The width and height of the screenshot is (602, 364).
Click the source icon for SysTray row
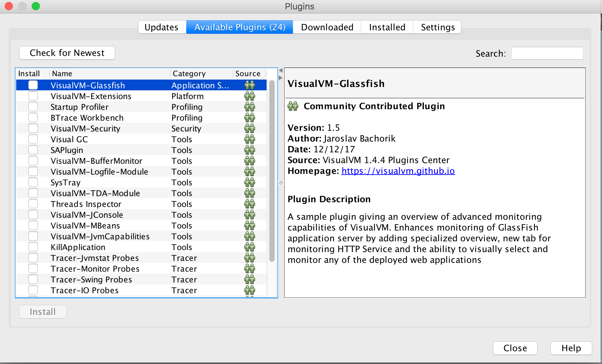[250, 182]
